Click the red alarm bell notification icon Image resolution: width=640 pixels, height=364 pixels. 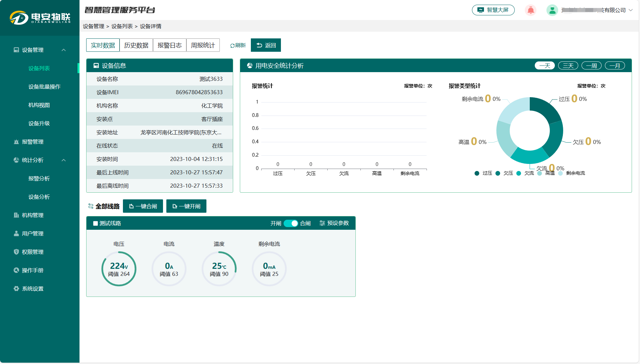point(530,10)
